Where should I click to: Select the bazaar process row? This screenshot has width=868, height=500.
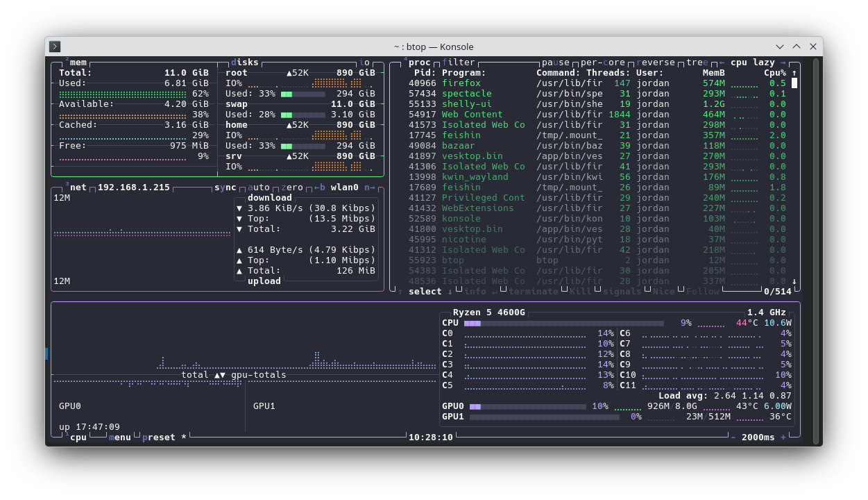(597, 146)
